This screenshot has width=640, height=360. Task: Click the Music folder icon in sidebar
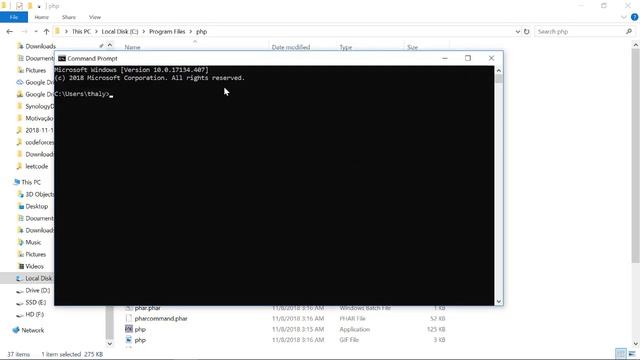[21, 242]
